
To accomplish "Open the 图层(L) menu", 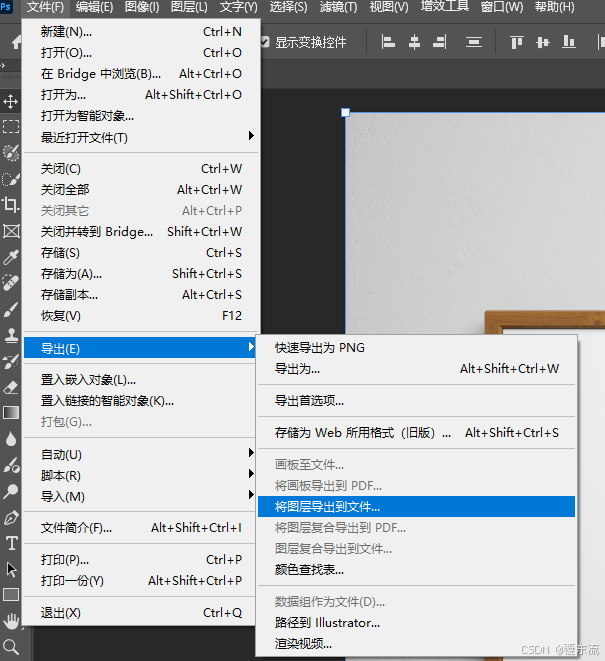I will [189, 7].
